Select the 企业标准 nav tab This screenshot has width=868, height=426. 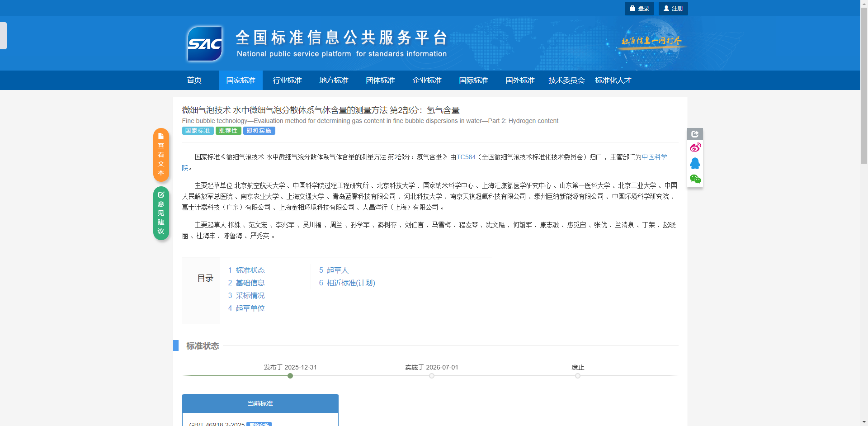tap(427, 80)
